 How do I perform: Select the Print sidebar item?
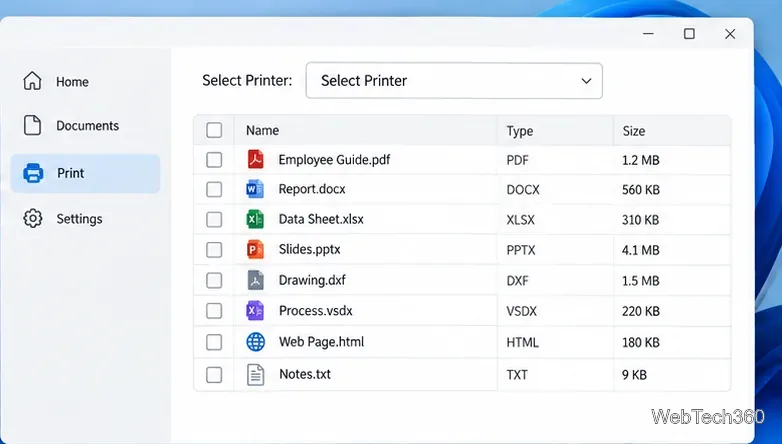(x=85, y=173)
